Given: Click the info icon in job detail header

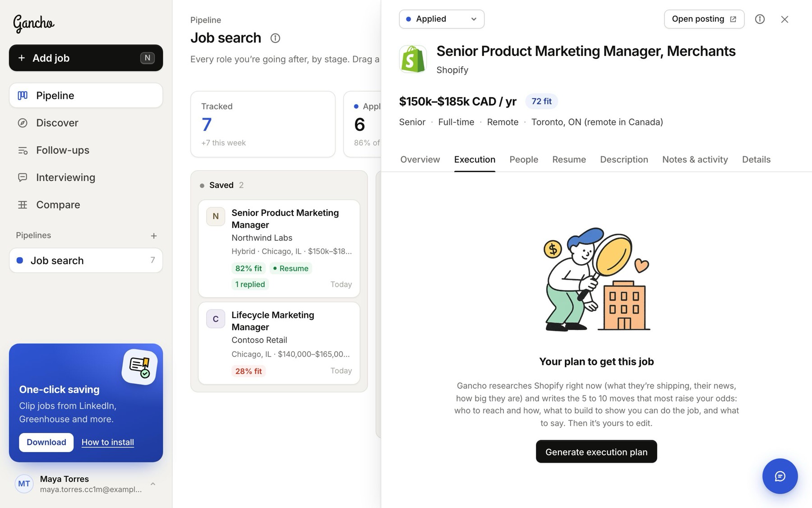Looking at the screenshot, I should (760, 19).
